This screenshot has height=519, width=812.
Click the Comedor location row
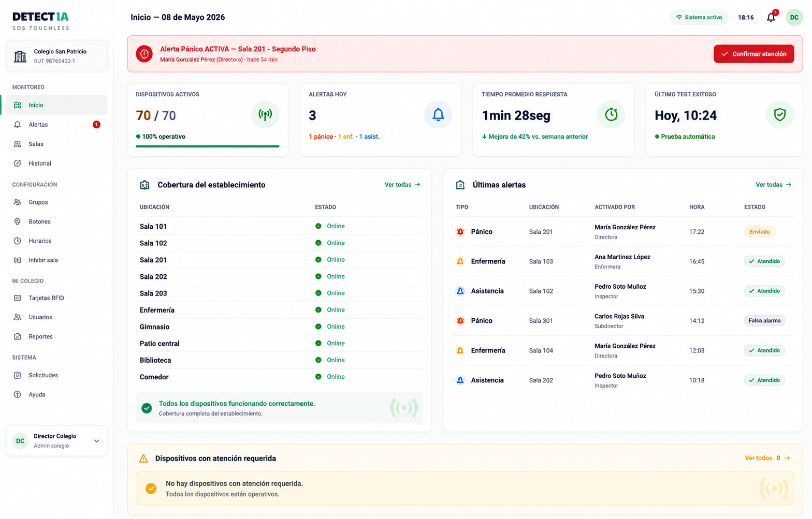point(279,377)
